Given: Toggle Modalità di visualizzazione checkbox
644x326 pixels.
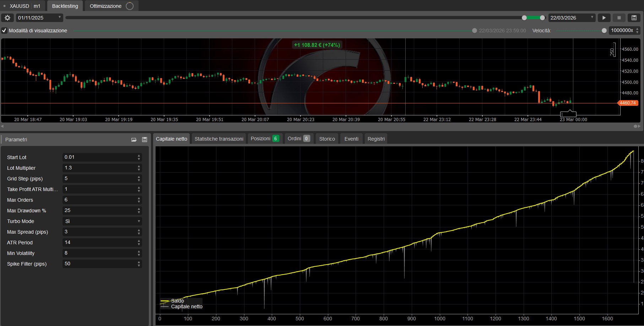Looking at the screenshot, I should pyautogui.click(x=4, y=31).
